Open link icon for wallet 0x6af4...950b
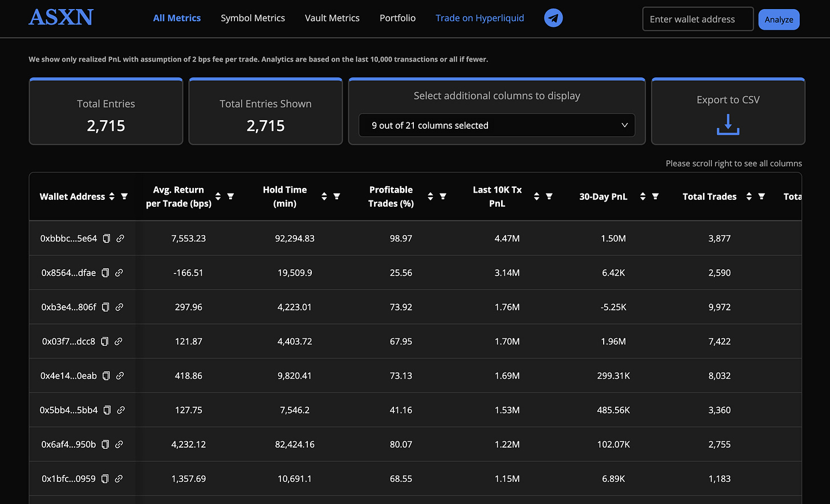The image size is (830, 504). pos(119,444)
